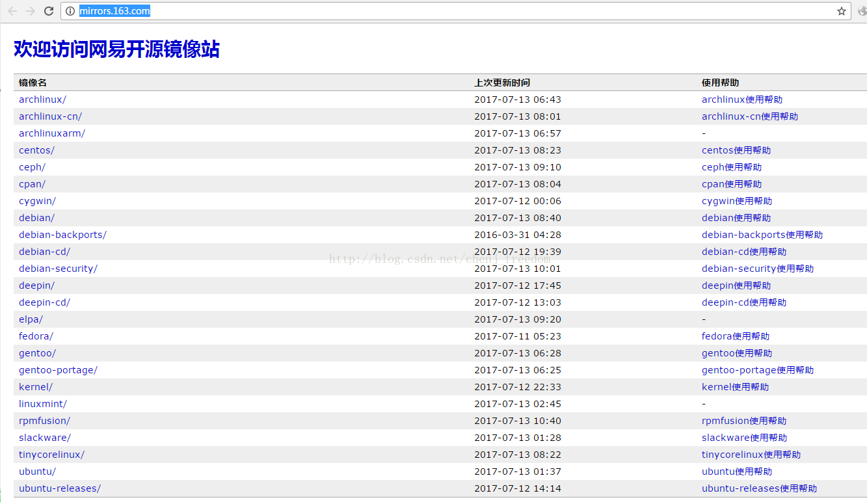
Task: Open the centos/ mirror directory
Action: (36, 150)
